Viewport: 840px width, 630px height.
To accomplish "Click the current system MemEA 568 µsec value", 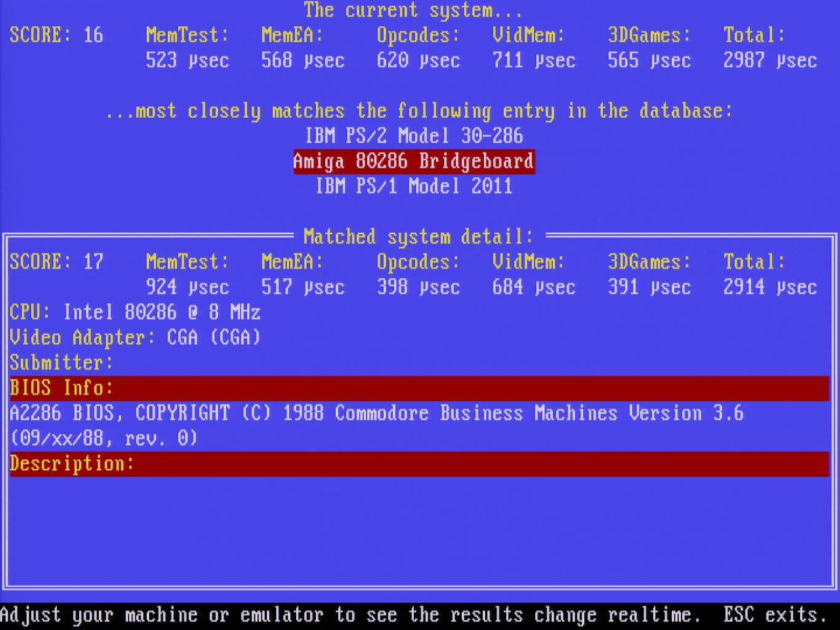I will (303, 60).
